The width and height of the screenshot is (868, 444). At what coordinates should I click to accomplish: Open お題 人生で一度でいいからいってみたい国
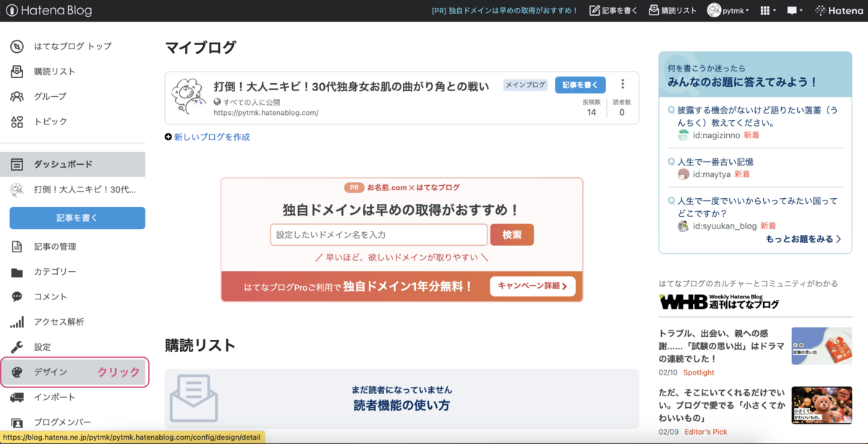tap(757, 208)
